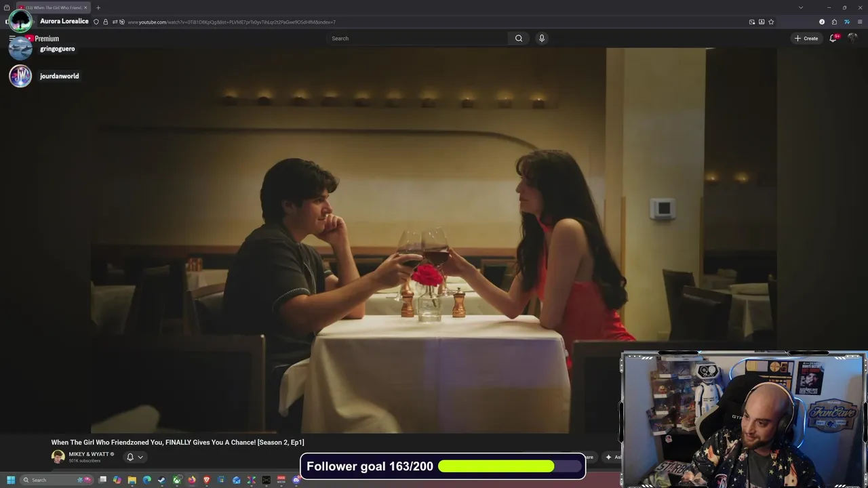The image size is (868, 488).
Task: Open the jourdanworld channel subscription
Action: pyautogui.click(x=59, y=76)
